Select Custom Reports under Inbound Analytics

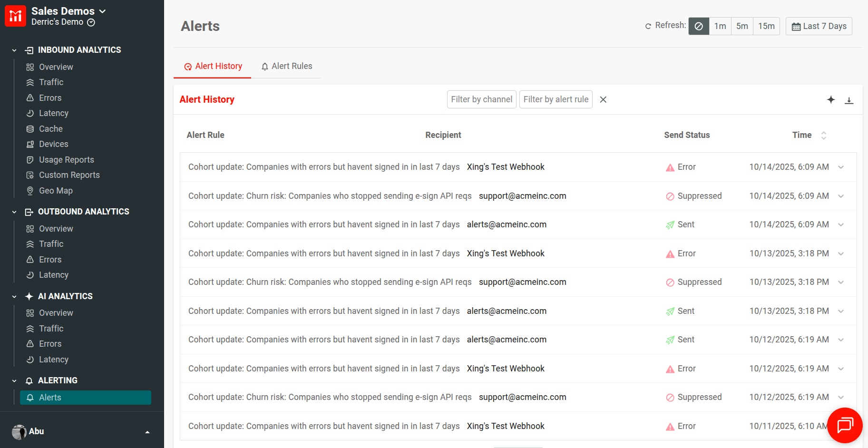point(69,175)
